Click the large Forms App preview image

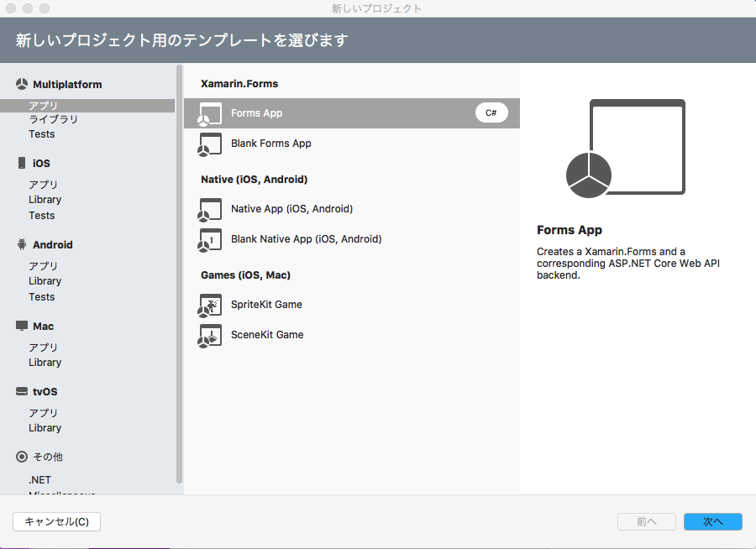tap(625, 149)
